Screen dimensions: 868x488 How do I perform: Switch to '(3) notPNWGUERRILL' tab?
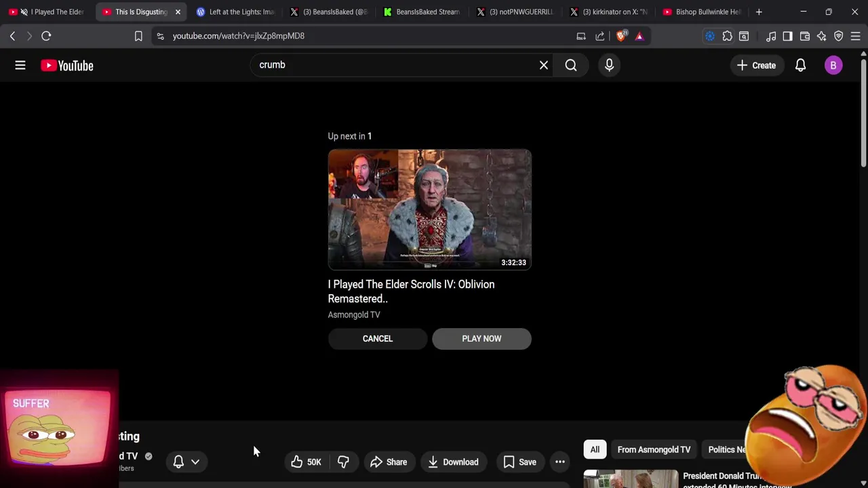tap(515, 12)
